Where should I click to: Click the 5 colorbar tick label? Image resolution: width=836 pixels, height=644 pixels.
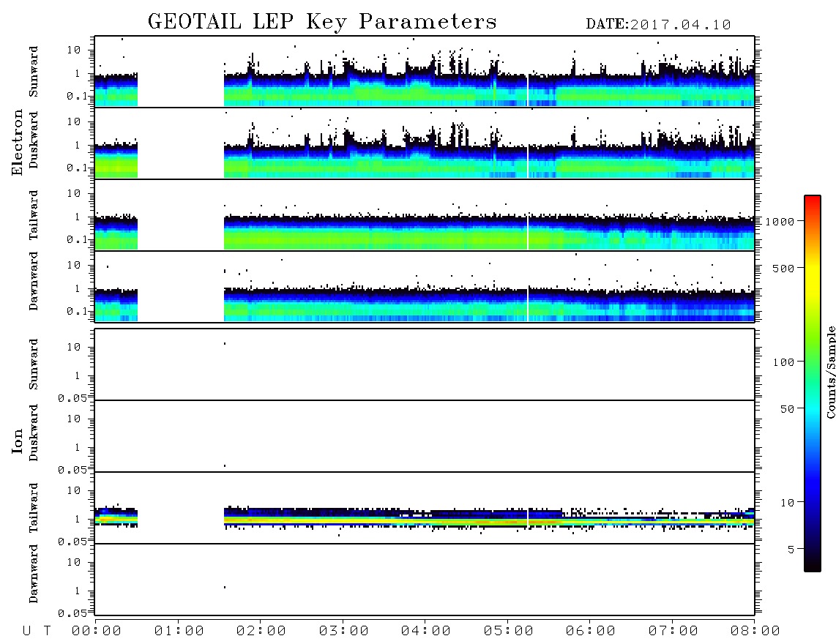coord(791,550)
